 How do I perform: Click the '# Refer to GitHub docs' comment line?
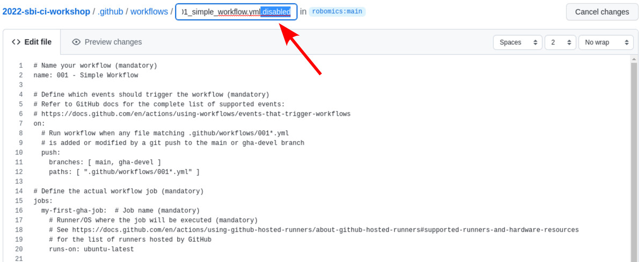[159, 104]
